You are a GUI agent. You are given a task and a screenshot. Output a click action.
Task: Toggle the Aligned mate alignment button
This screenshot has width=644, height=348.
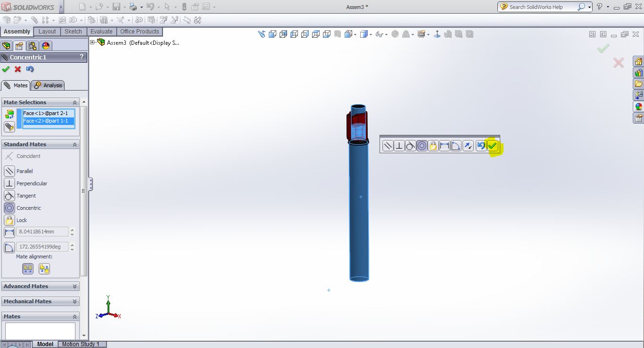coord(28,269)
